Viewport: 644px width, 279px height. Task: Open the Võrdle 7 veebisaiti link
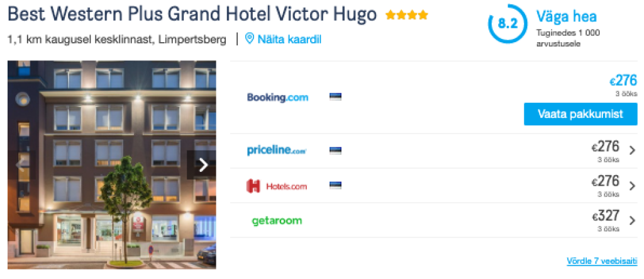602,261
